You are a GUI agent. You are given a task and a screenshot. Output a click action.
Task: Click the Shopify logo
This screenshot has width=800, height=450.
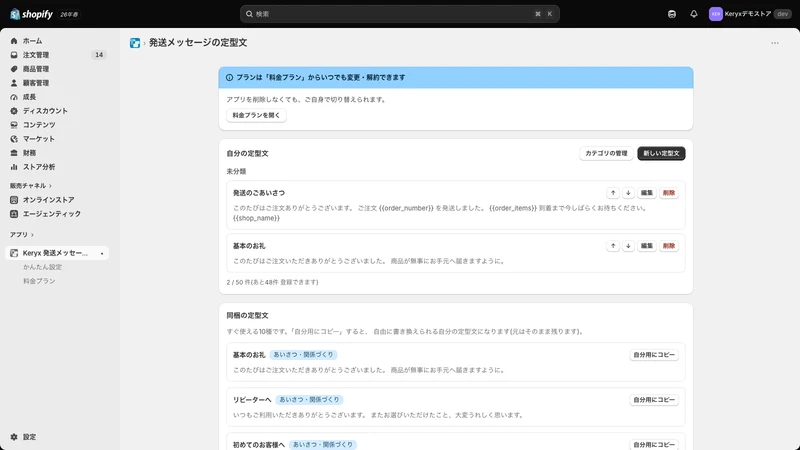coord(31,14)
